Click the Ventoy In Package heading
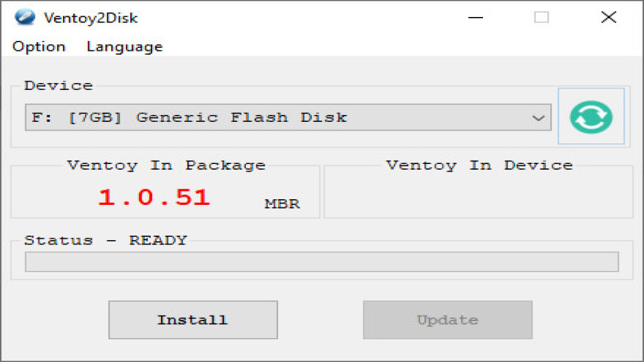 166,165
